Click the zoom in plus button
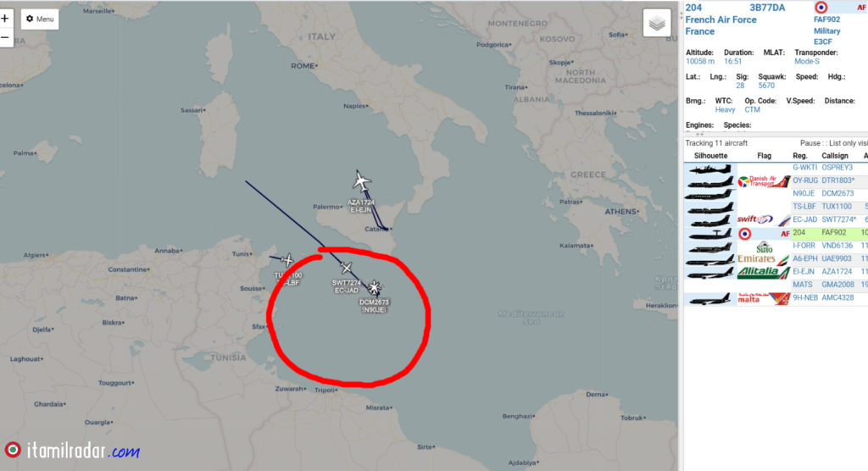The width and height of the screenshot is (868, 471). click(5, 19)
